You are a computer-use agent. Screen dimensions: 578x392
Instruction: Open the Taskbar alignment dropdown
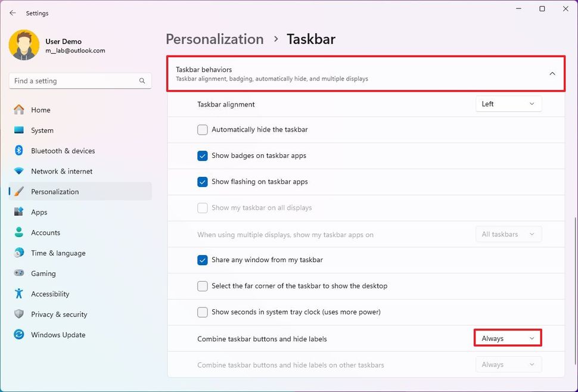coord(508,103)
